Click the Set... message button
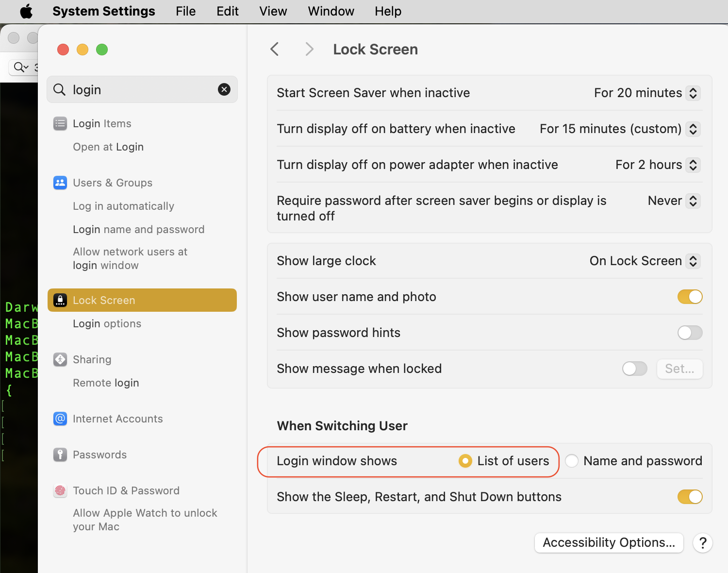The height and width of the screenshot is (573, 728). tap(680, 369)
